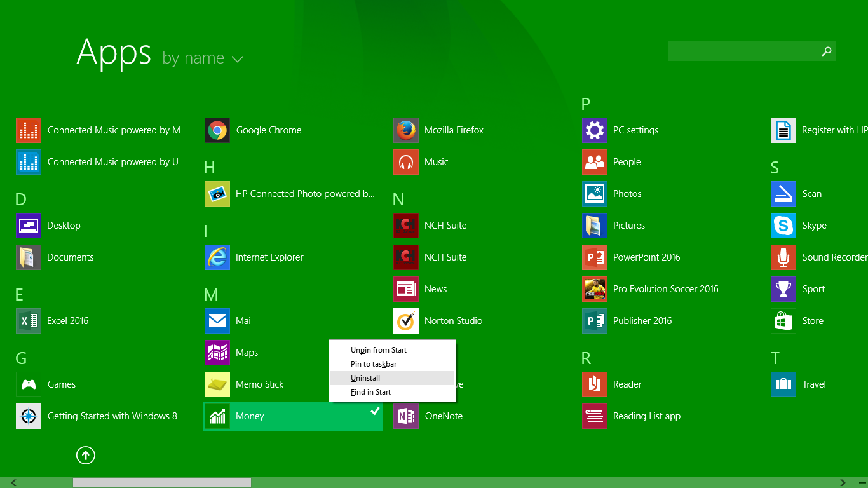Open Getting Started with Windows 8 compass icon
The image size is (868, 488).
pos(29,416)
